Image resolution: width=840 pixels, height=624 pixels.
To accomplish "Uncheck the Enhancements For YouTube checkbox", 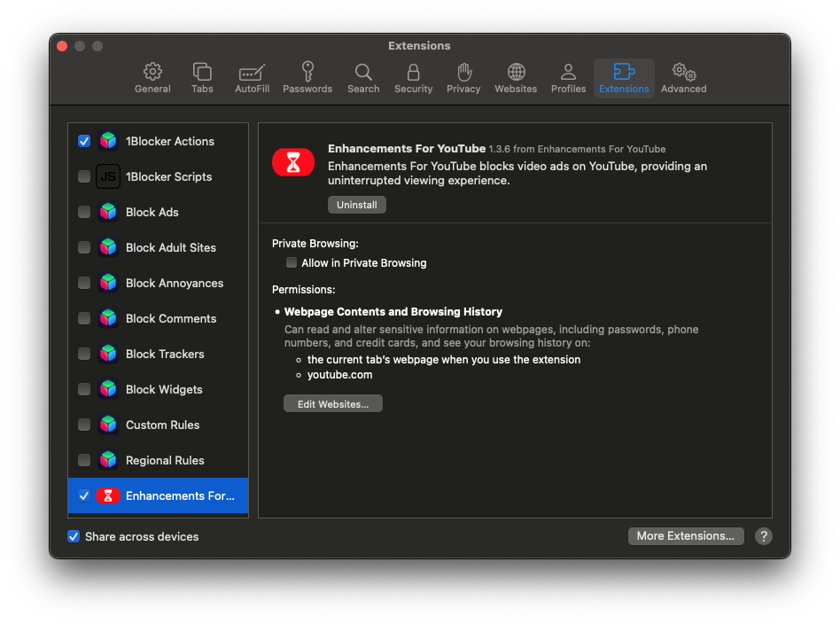I will tap(84, 495).
